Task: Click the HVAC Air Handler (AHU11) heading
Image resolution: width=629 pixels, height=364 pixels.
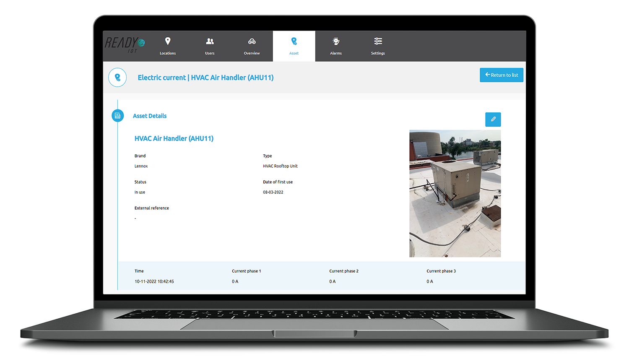Action: (174, 138)
